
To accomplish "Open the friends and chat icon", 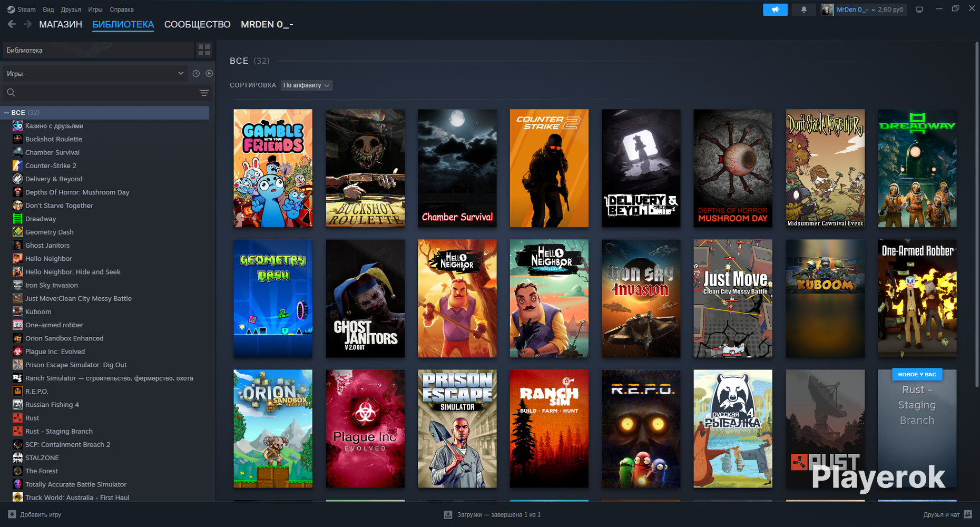I will click(968, 514).
